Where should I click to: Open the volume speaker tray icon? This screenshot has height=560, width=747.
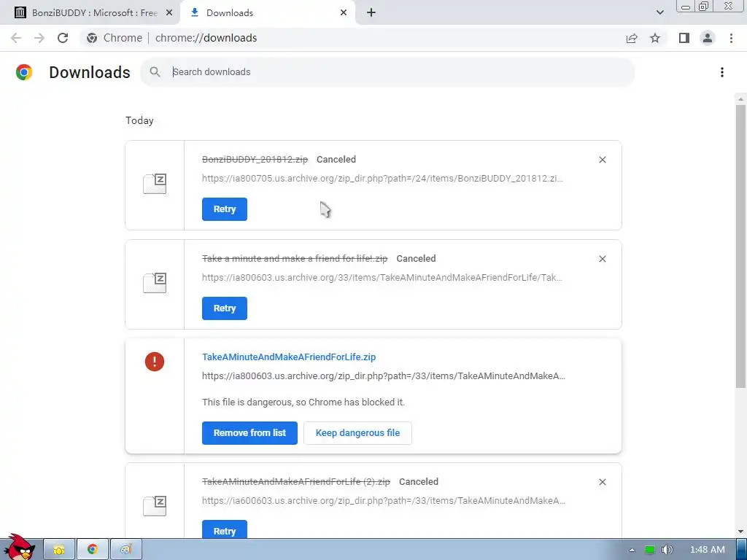point(667,550)
